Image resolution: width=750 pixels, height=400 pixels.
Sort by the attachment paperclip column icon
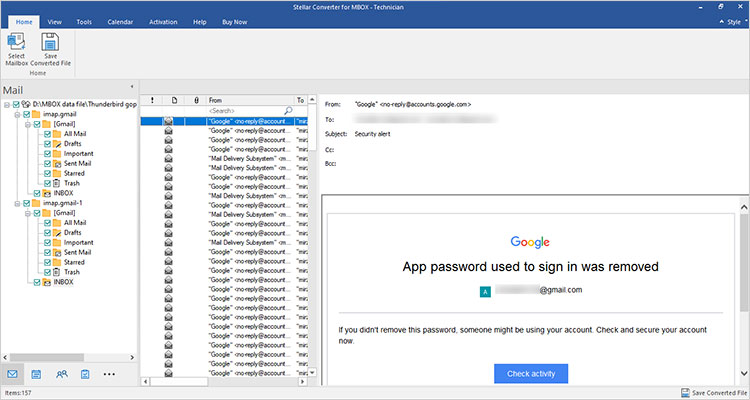point(196,100)
